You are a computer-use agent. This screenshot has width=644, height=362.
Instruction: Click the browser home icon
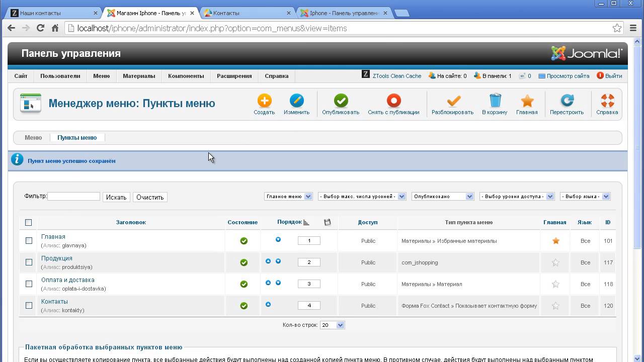[x=55, y=28]
